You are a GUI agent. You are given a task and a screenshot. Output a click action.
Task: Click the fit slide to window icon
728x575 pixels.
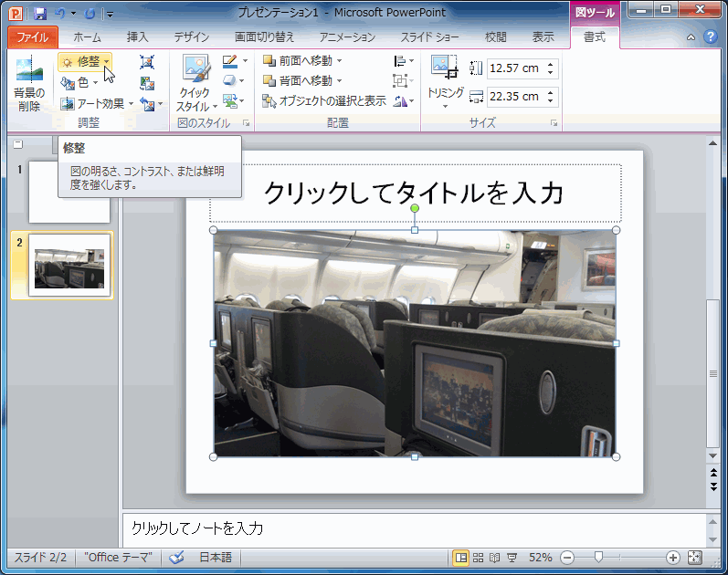coord(694,557)
